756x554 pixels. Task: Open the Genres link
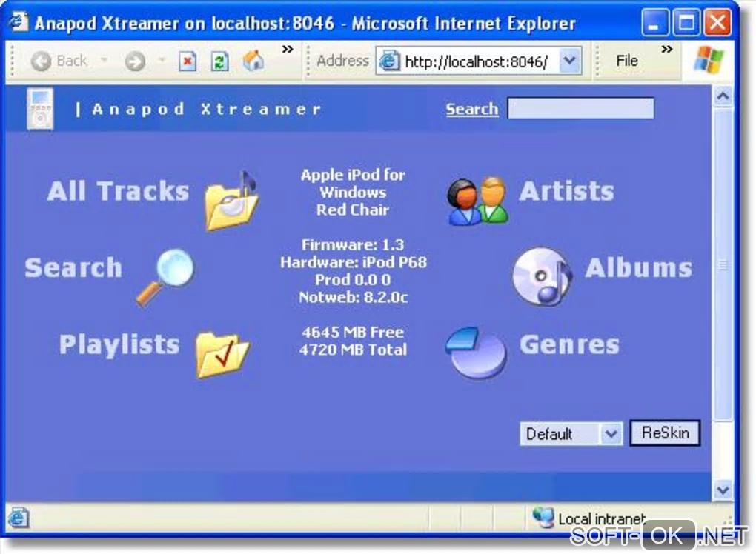coord(569,345)
